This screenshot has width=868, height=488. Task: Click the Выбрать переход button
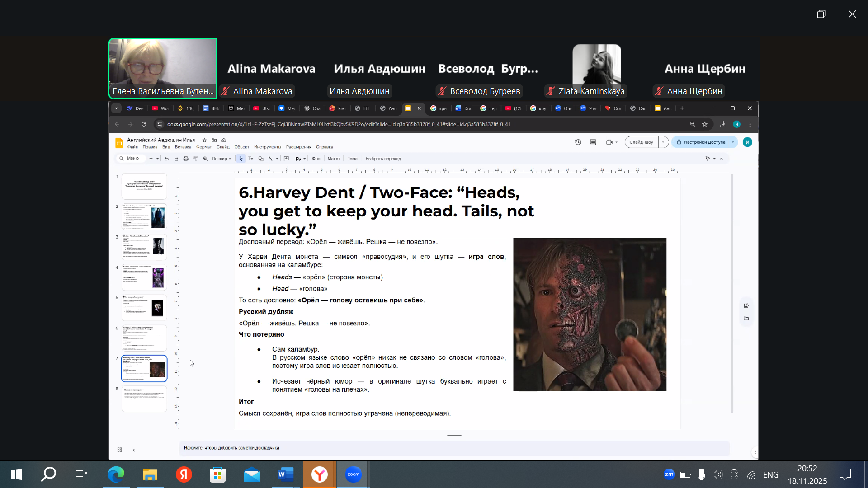383,159
